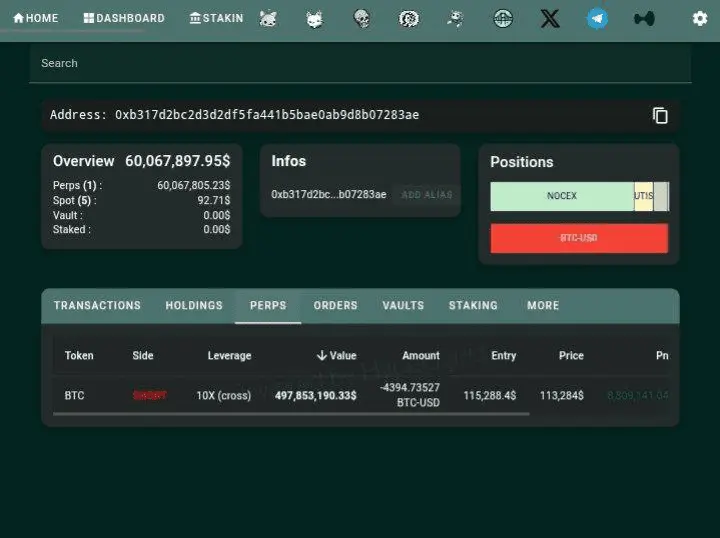Focus the Search input field
The height and width of the screenshot is (538, 720).
point(360,63)
